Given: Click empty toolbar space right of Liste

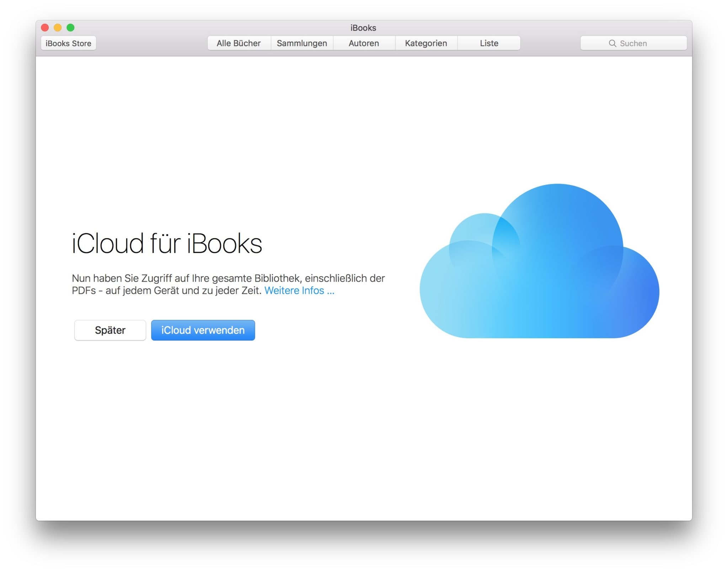Looking at the screenshot, I should coord(550,43).
